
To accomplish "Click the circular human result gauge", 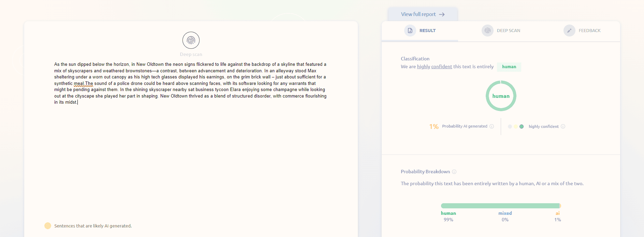I will (x=501, y=96).
